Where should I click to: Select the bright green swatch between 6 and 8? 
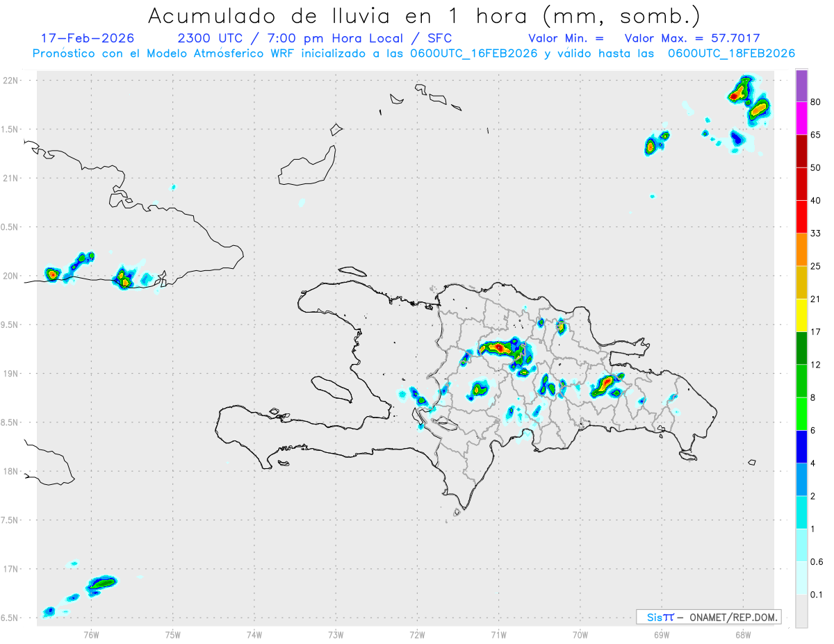coord(801,414)
